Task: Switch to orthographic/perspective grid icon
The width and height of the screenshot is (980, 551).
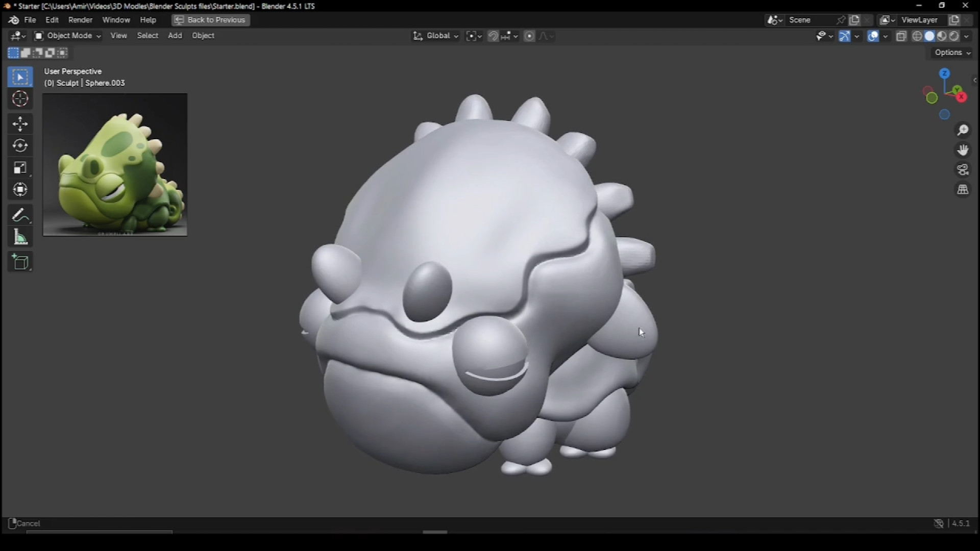Action: [963, 190]
